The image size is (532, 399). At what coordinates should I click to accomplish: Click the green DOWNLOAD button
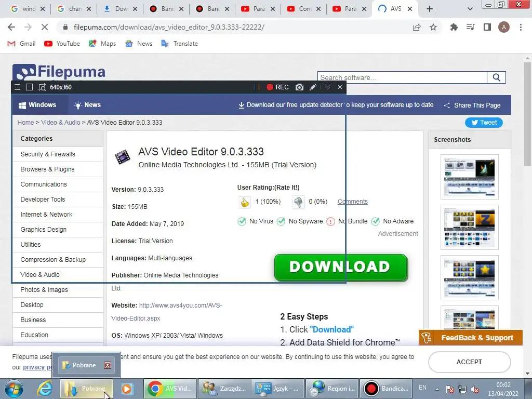coord(341,268)
